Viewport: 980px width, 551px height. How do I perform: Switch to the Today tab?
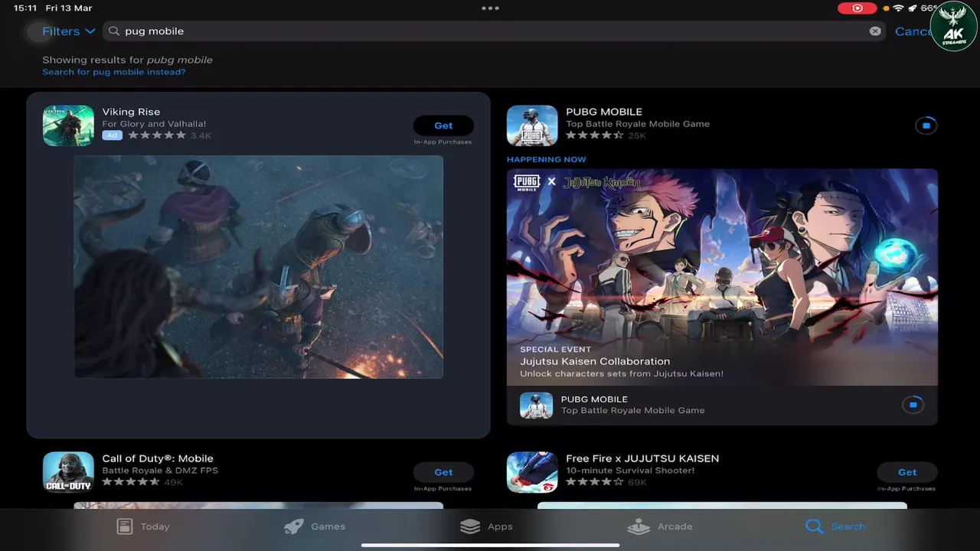[143, 527]
